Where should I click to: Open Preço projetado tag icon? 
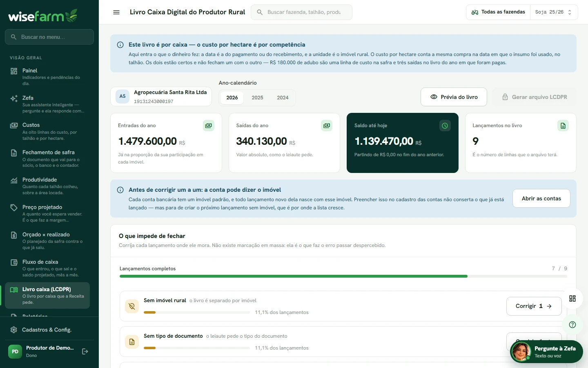(x=14, y=208)
